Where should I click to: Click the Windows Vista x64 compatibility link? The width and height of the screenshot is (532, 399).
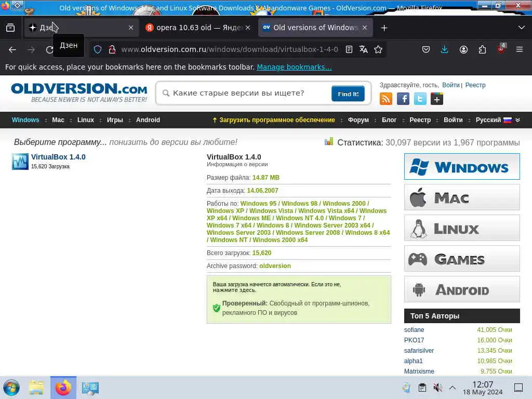326,211
